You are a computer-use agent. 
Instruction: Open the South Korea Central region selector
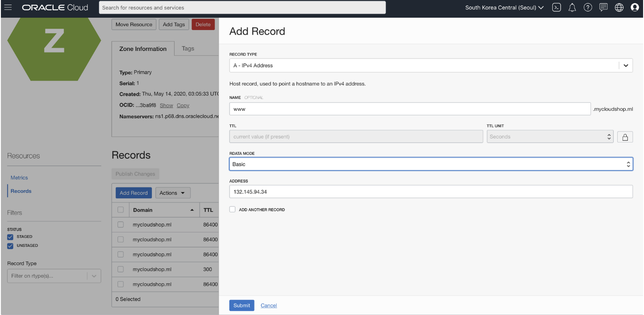click(504, 8)
